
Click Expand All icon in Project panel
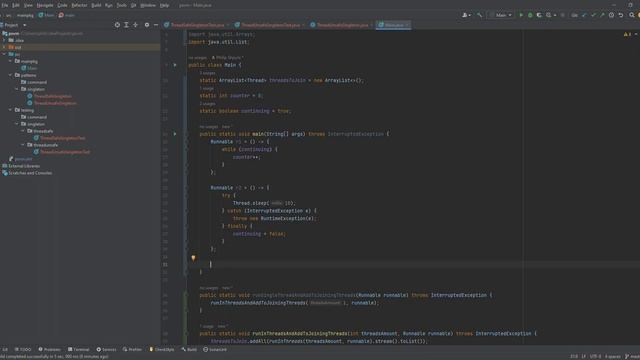pos(127,25)
